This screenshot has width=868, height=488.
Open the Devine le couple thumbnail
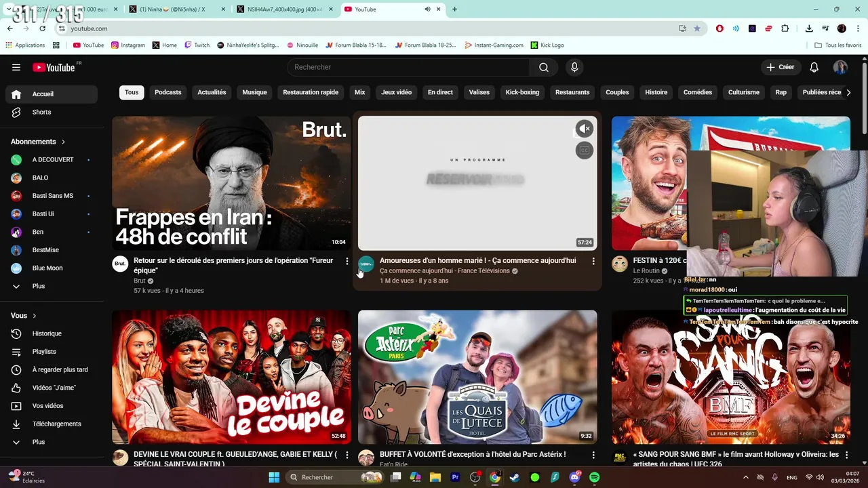coord(232,377)
